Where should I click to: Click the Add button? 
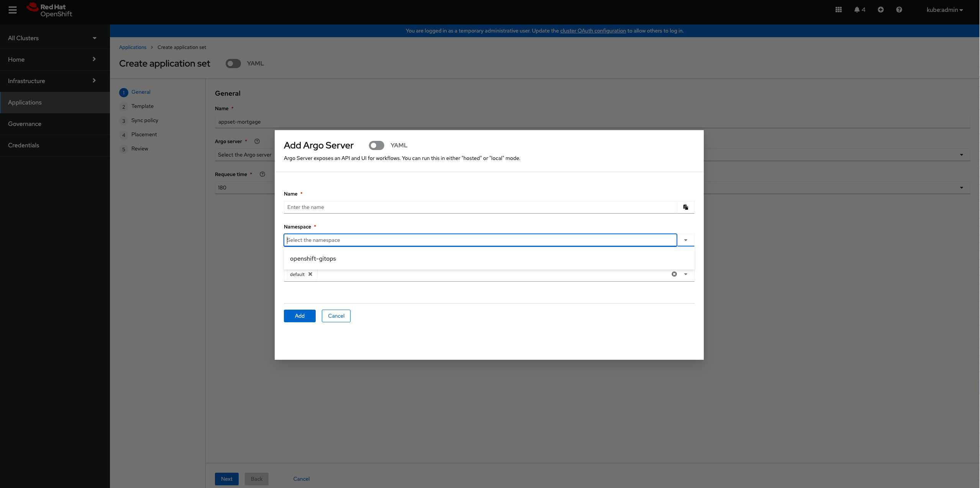(x=299, y=316)
